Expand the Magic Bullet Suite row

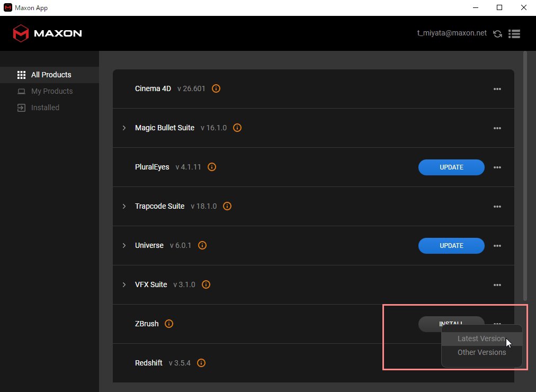tap(124, 128)
